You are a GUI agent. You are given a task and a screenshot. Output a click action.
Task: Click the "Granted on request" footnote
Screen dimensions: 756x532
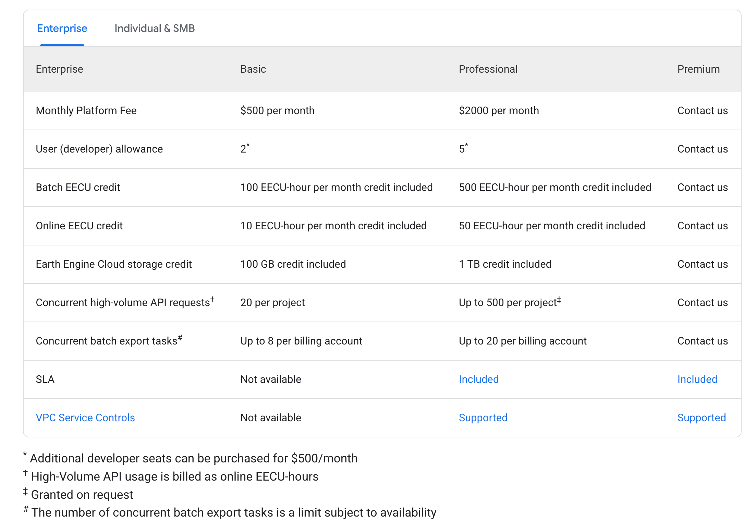(x=78, y=494)
